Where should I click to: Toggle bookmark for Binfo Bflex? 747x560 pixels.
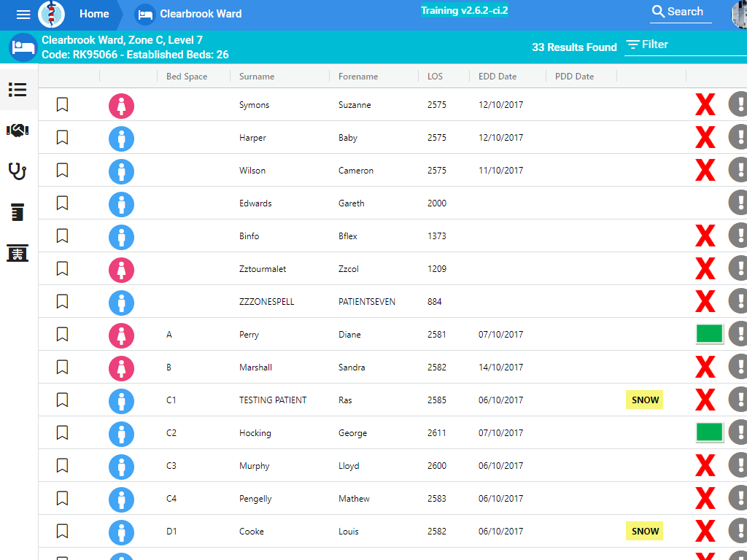point(63,236)
